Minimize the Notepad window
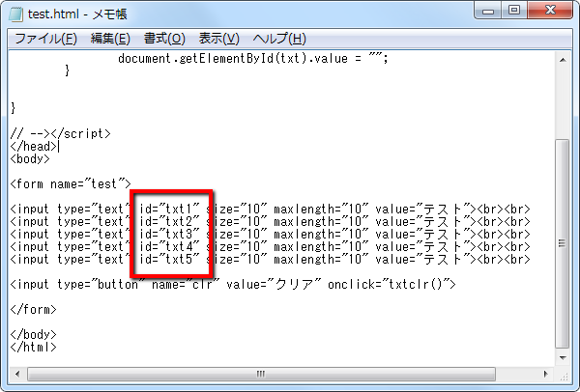The width and height of the screenshot is (580, 392). (488, 11)
